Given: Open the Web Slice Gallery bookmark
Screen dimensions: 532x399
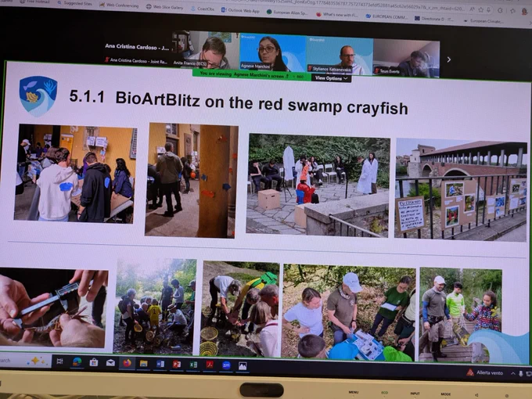Looking at the screenshot, I should [165, 7].
